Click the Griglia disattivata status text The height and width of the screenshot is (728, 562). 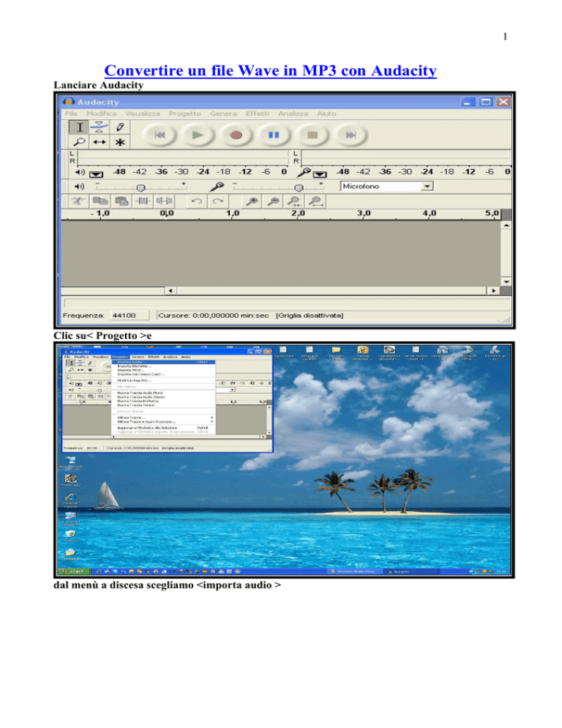coord(310,315)
